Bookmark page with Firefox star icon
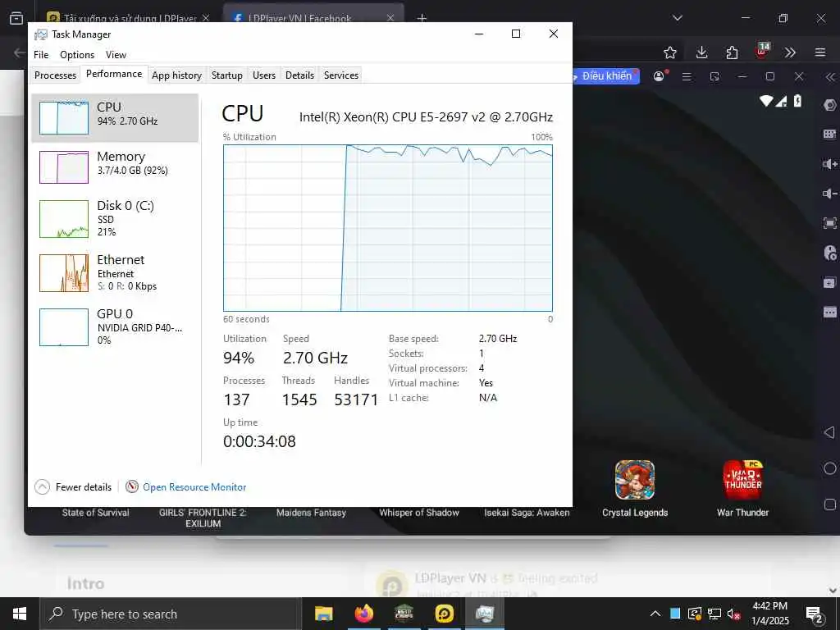Screen dimensions: 840x630 (x=670, y=52)
